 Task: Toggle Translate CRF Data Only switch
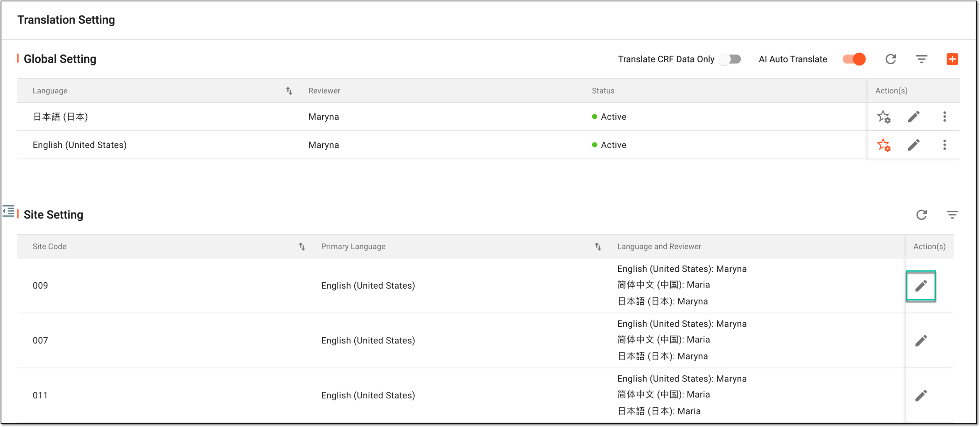[730, 59]
